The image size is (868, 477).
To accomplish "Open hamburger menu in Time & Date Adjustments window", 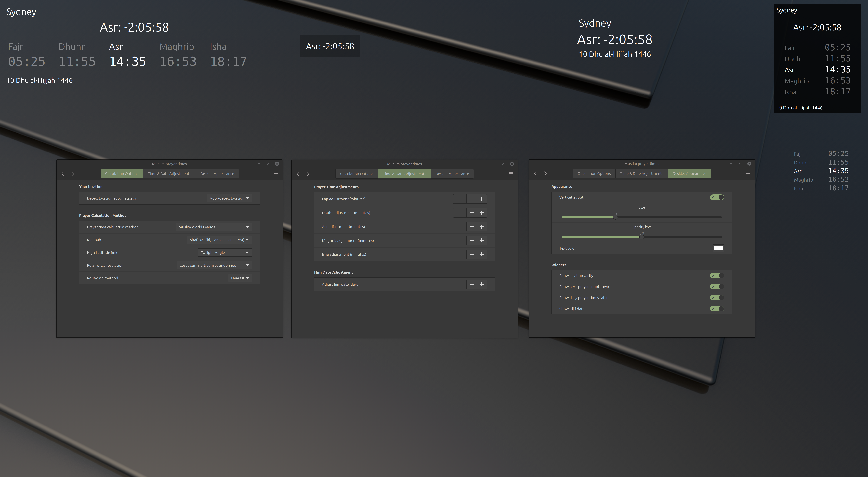I will [511, 174].
